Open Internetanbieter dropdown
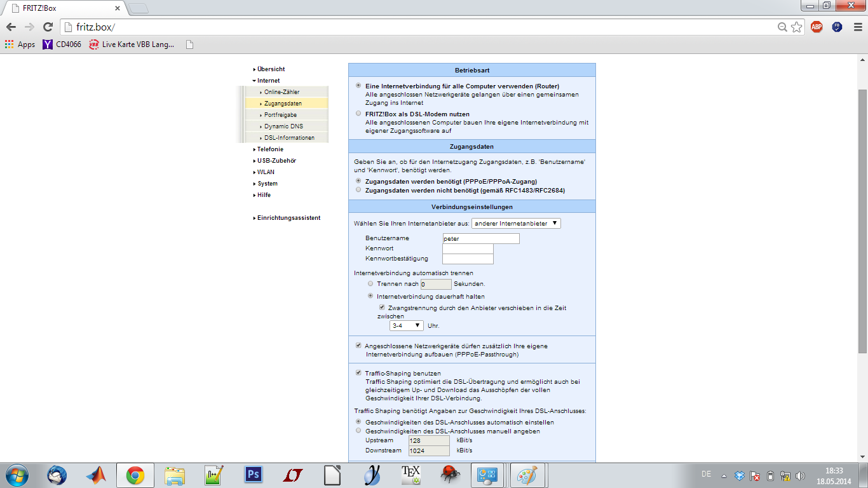The image size is (868, 488). (x=516, y=224)
